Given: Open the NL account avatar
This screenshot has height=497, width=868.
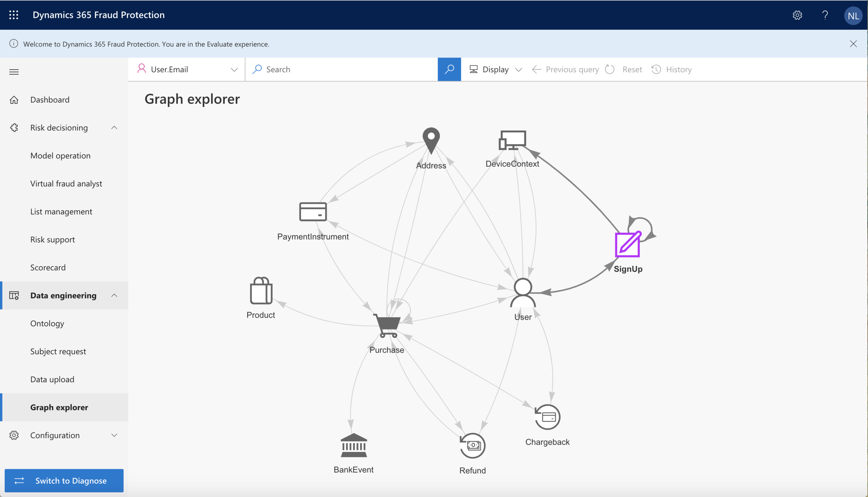Looking at the screenshot, I should [x=853, y=16].
